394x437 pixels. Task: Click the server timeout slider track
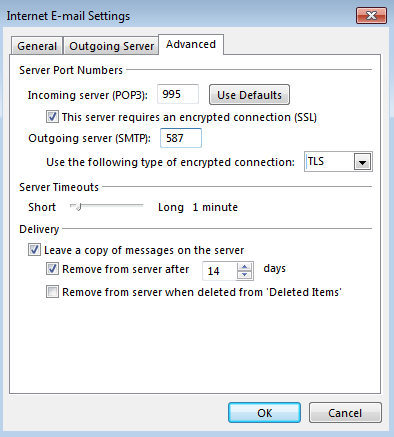106,206
